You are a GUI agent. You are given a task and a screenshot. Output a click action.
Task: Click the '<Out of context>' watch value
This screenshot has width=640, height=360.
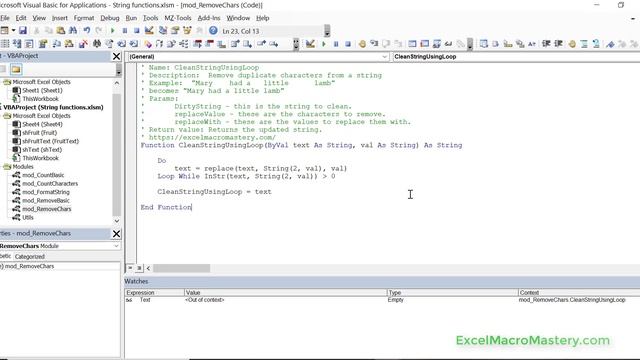[204, 300]
